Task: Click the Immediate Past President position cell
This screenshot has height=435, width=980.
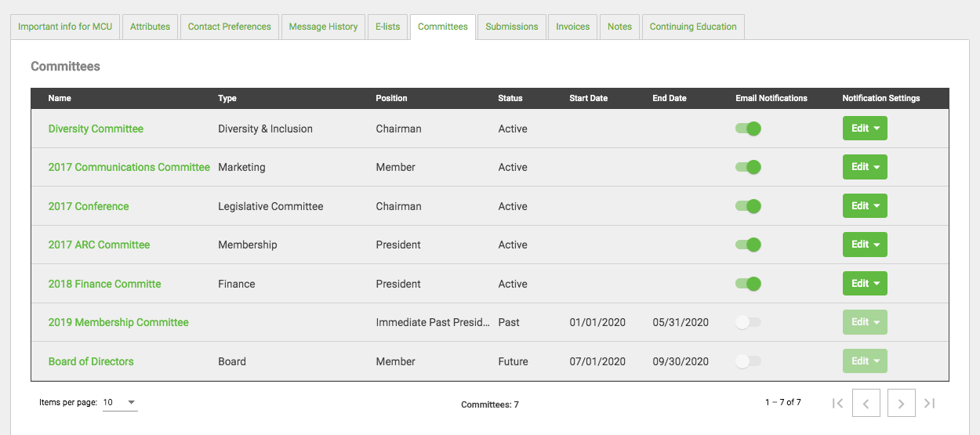Action: tap(434, 322)
